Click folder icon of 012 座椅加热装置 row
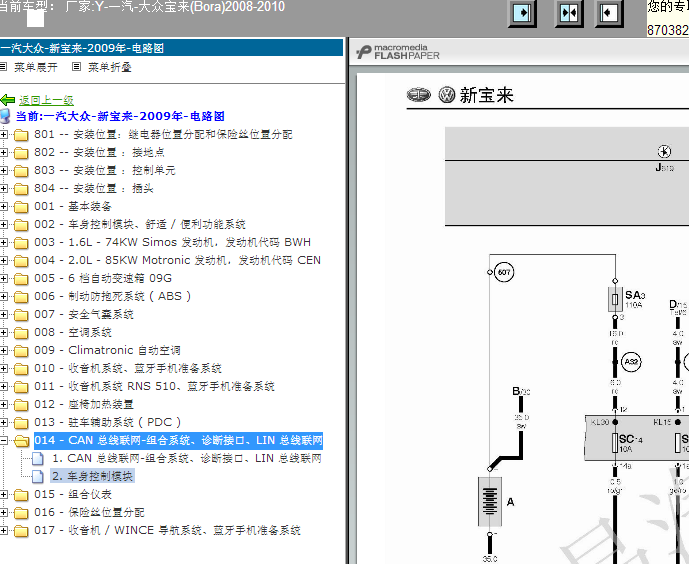 [x=21, y=405]
